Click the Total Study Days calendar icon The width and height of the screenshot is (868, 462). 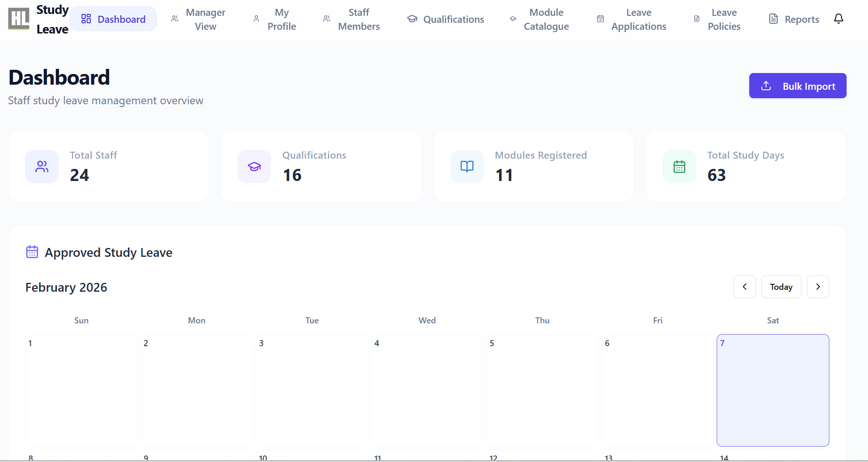(x=679, y=167)
